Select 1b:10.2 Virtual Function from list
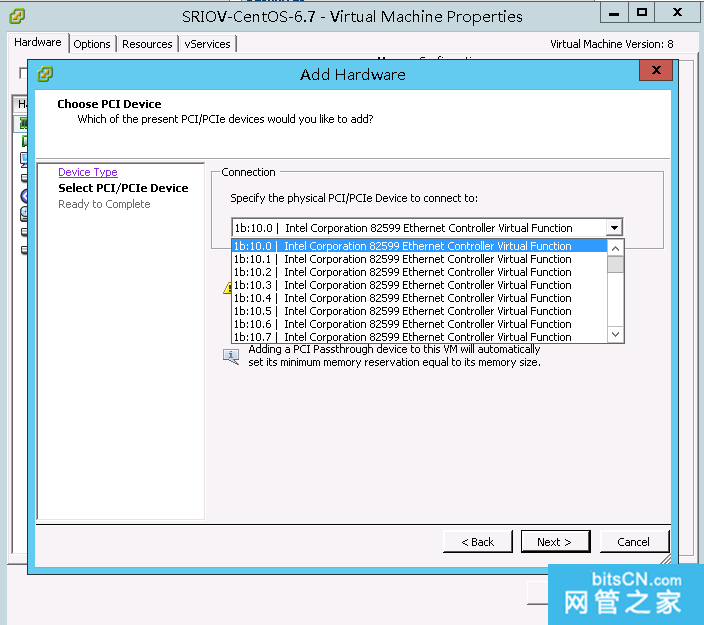 419,272
